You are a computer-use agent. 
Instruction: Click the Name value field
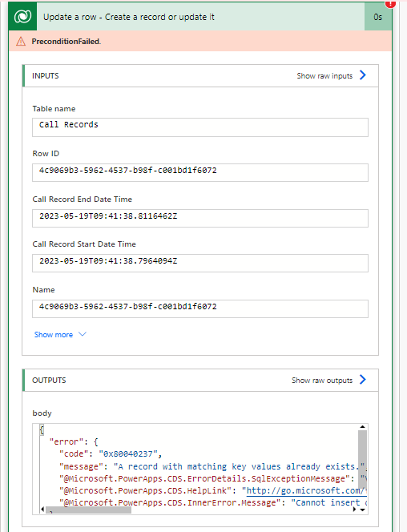(200, 308)
